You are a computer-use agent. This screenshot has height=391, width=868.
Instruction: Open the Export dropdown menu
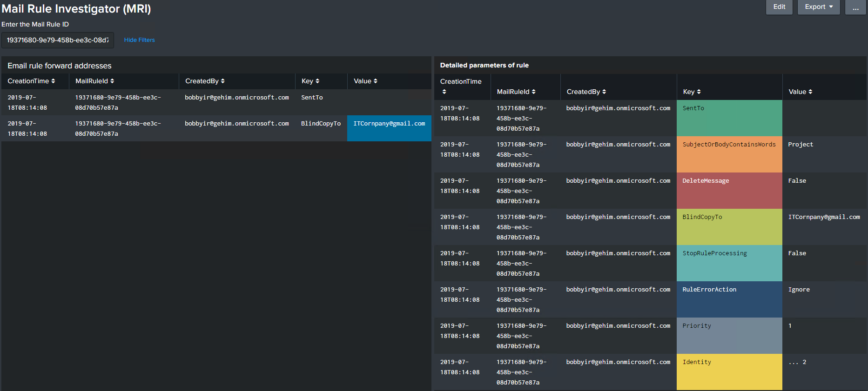[819, 7]
